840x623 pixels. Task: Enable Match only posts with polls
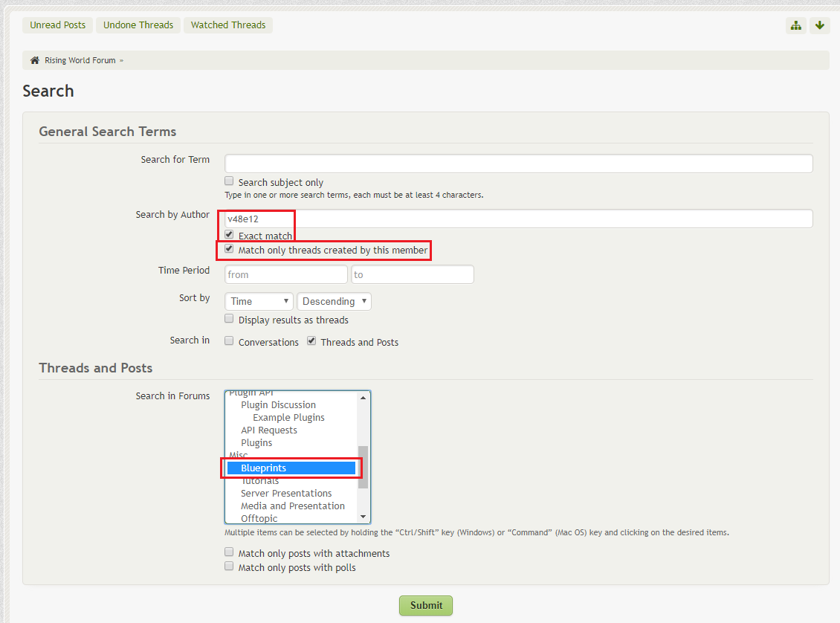(229, 566)
